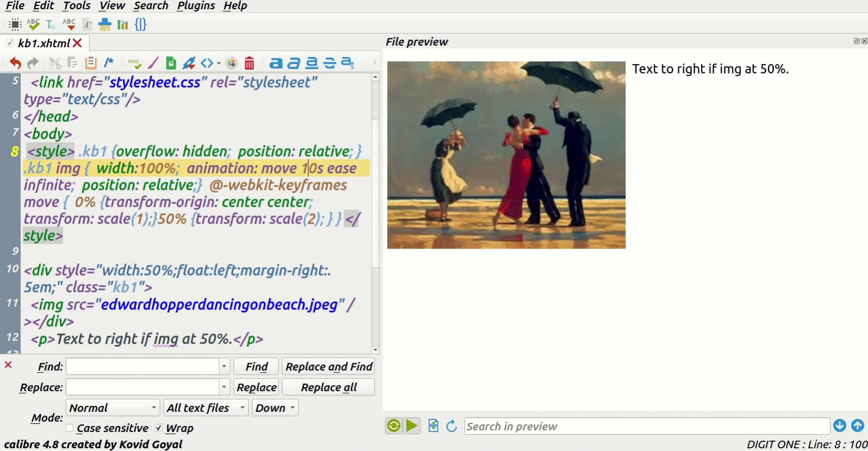The image size is (868, 451).
Task: Click the chip-shaped icon in the top toolbar
Action: (x=15, y=24)
